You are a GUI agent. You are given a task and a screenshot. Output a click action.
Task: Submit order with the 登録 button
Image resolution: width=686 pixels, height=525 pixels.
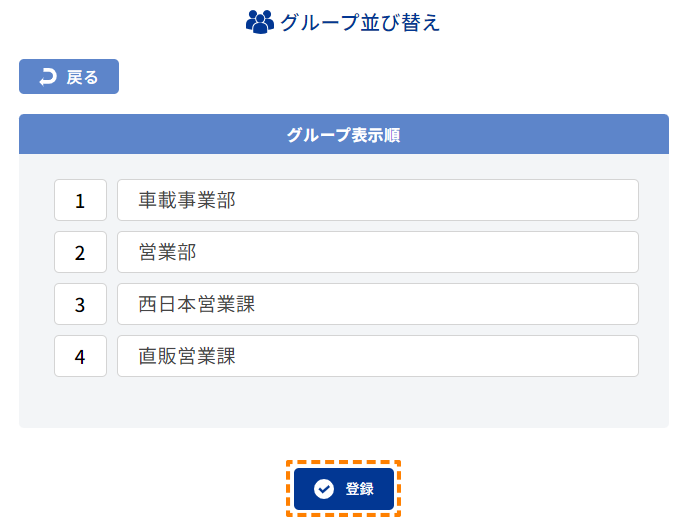click(x=344, y=489)
